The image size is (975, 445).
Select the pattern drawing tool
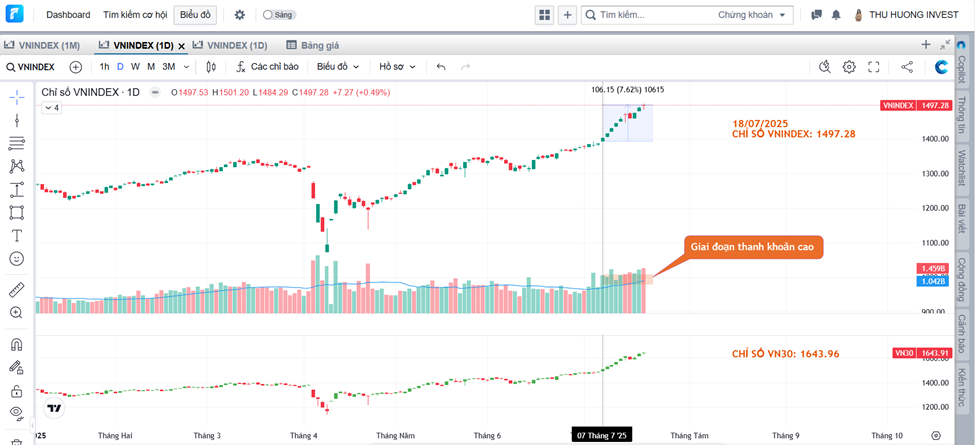click(x=17, y=166)
